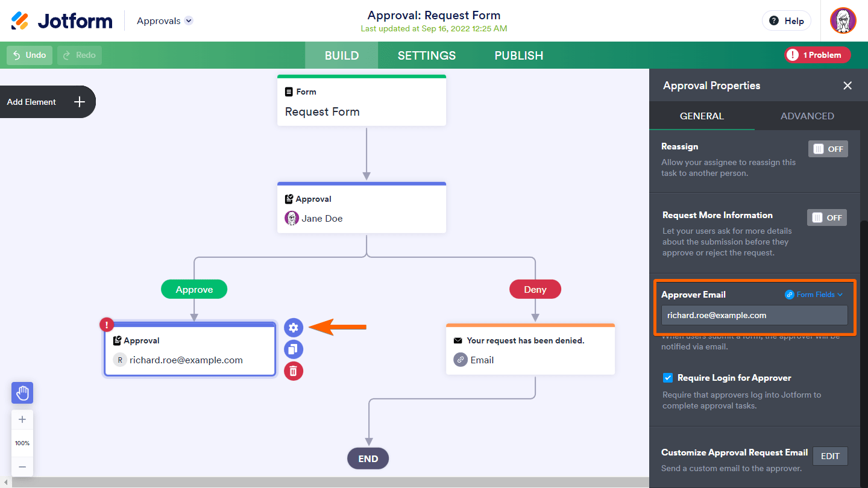This screenshot has width=868, height=488.
Task: Close the Approval Properties panel
Action: (x=848, y=86)
